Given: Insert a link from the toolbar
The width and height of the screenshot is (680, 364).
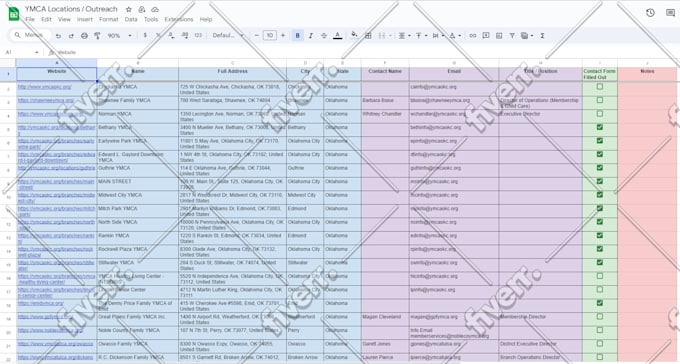Looking at the screenshot, I should [473, 36].
